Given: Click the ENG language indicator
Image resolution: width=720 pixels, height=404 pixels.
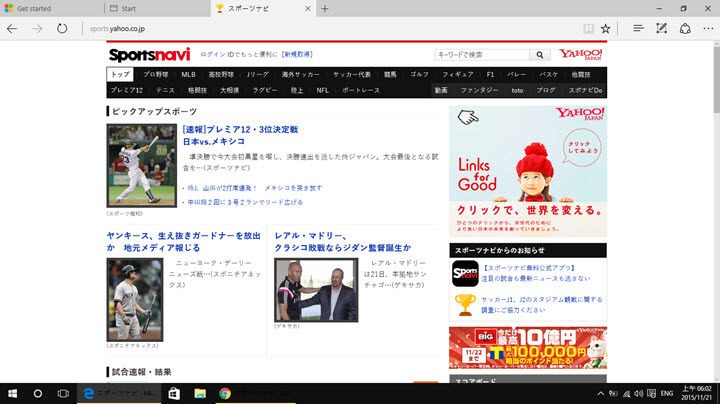Looking at the screenshot, I should coord(667,393).
